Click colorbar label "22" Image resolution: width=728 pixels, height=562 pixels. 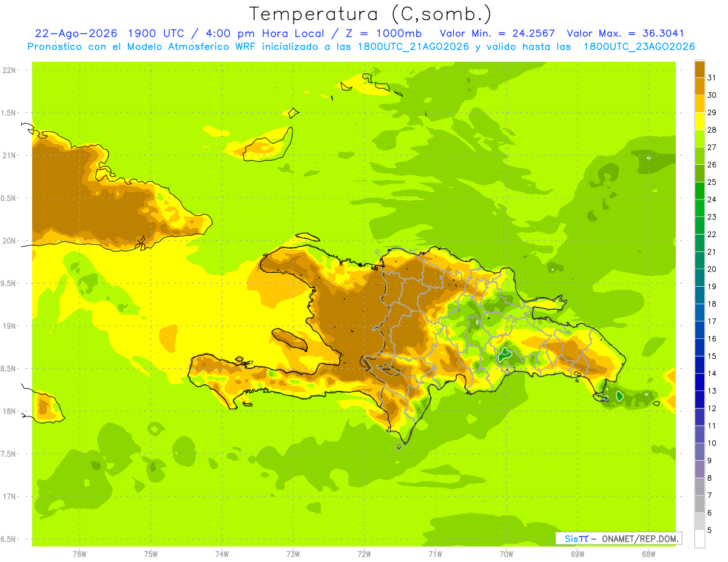pos(712,234)
